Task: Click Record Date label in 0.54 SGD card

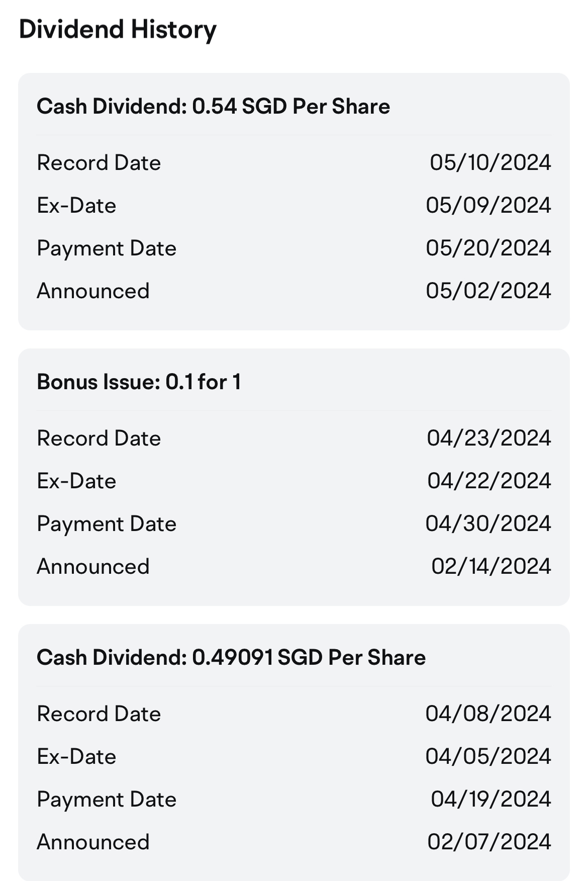Action: 99,163
